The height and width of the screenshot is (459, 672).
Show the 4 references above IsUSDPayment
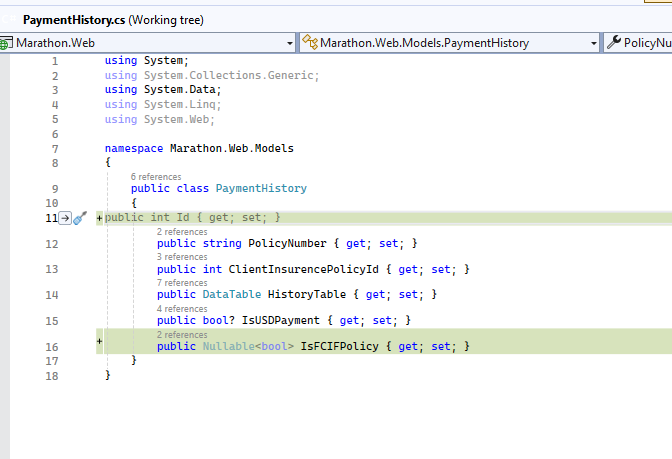coord(182,309)
